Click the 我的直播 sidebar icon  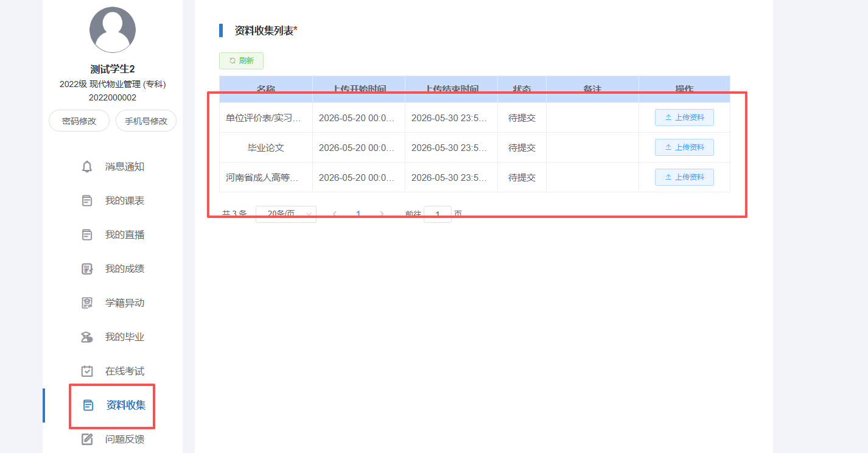(88, 235)
